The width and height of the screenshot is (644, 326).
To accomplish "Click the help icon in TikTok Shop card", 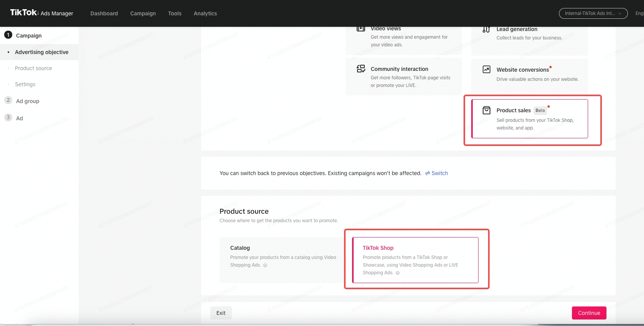I will click(398, 273).
